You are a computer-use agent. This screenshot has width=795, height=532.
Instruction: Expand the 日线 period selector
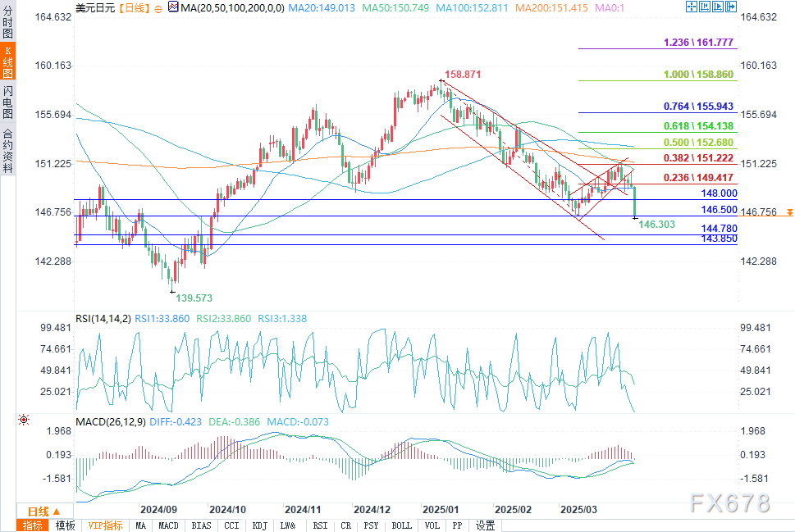pyautogui.click(x=39, y=512)
